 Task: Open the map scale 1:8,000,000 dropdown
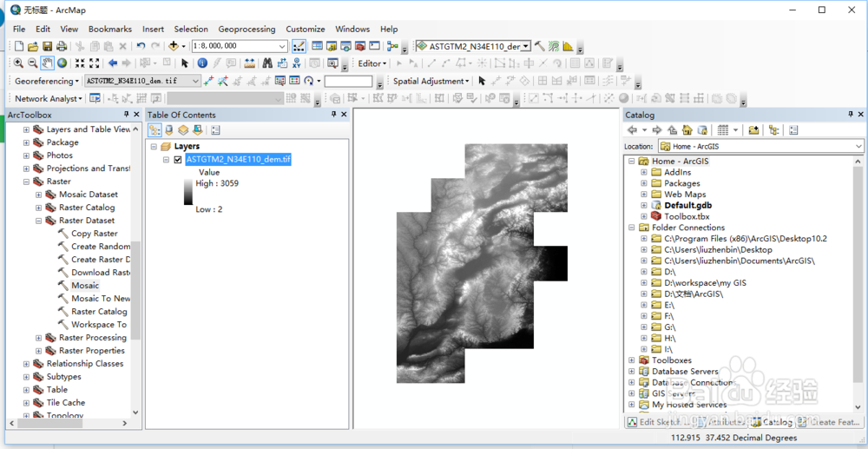pos(282,47)
